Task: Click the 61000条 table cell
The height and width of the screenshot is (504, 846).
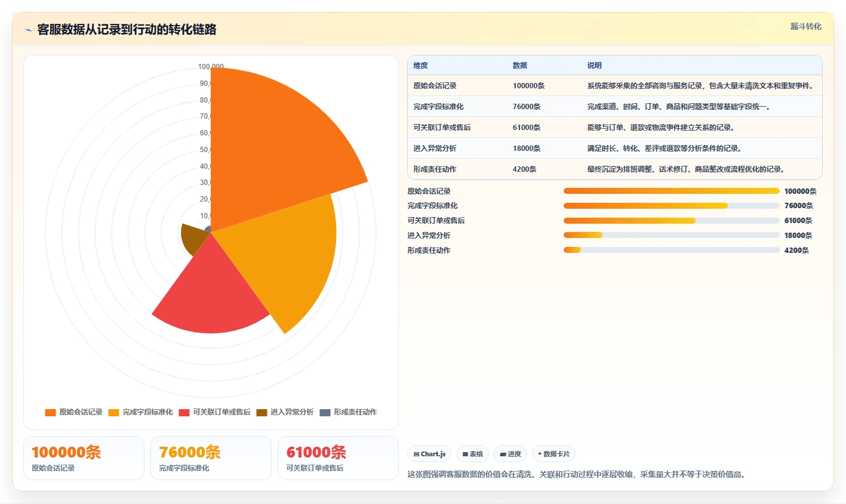Action: click(527, 128)
